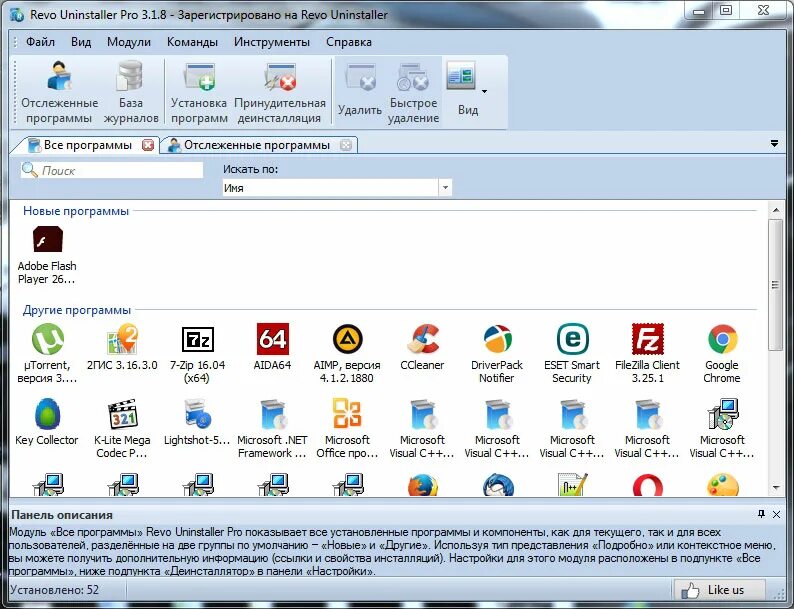Click the Установка программ toolbar button
Viewport: 794px width, 609px height.
click(x=199, y=92)
